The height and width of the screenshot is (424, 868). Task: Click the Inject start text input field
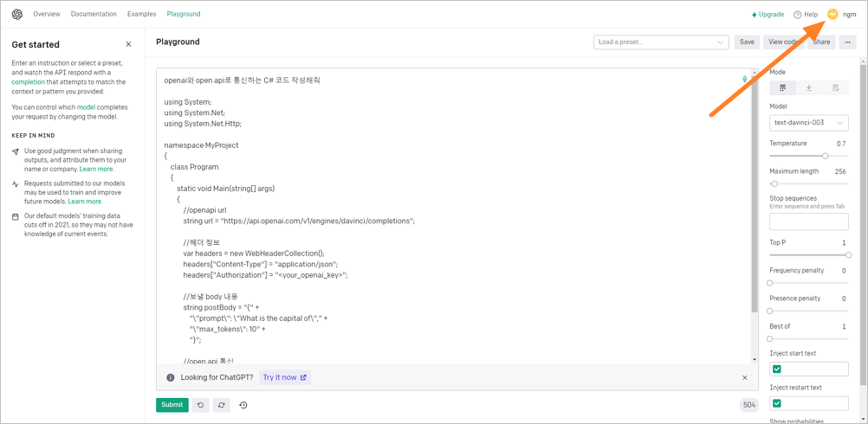809,369
